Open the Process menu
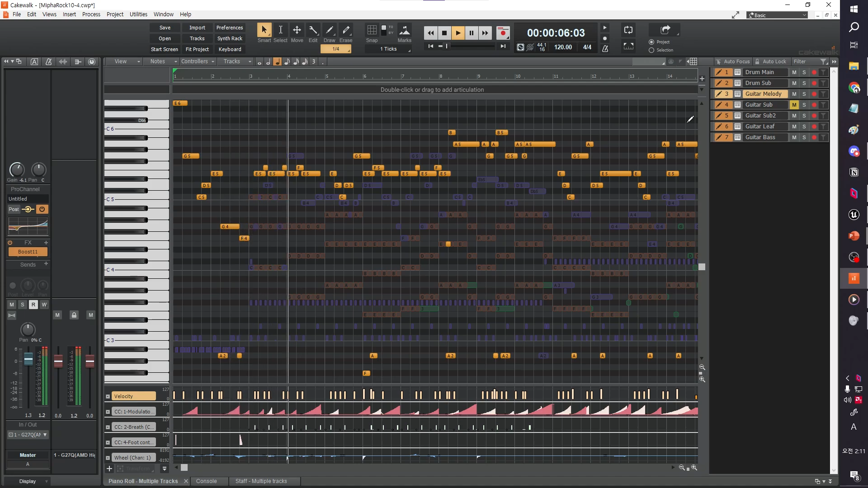The image size is (868, 488). point(91,14)
